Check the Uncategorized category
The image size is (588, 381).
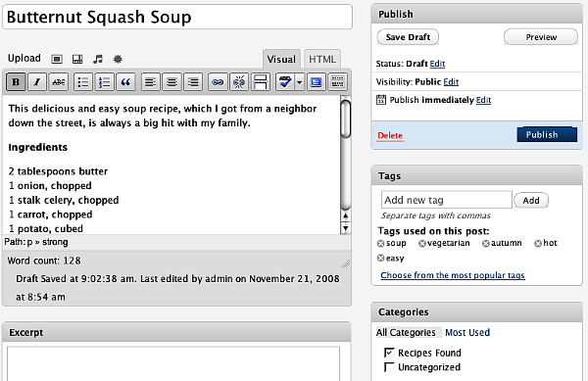(389, 367)
